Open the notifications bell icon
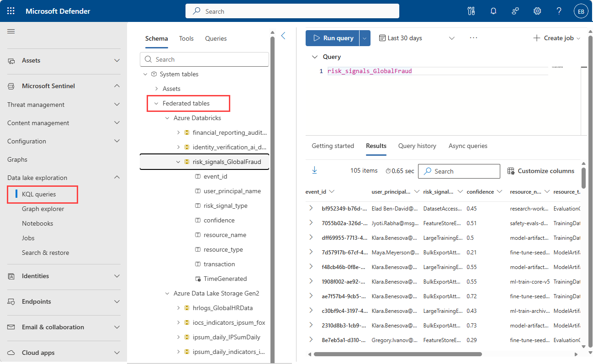Image resolution: width=593 pixels, height=364 pixels. pos(493,11)
